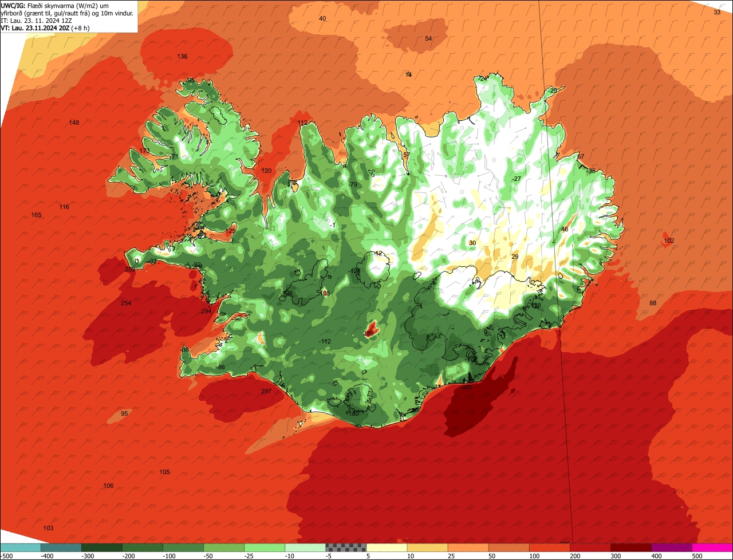The image size is (733, 560).
Task: Click the magenta above-500 legend swatch
Action: click(712, 547)
